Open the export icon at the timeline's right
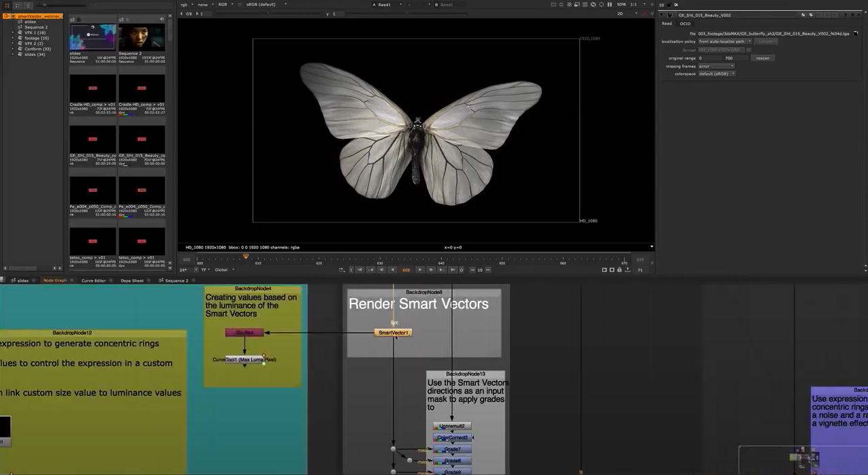Viewport: 868px width, 475px height. coord(627,269)
